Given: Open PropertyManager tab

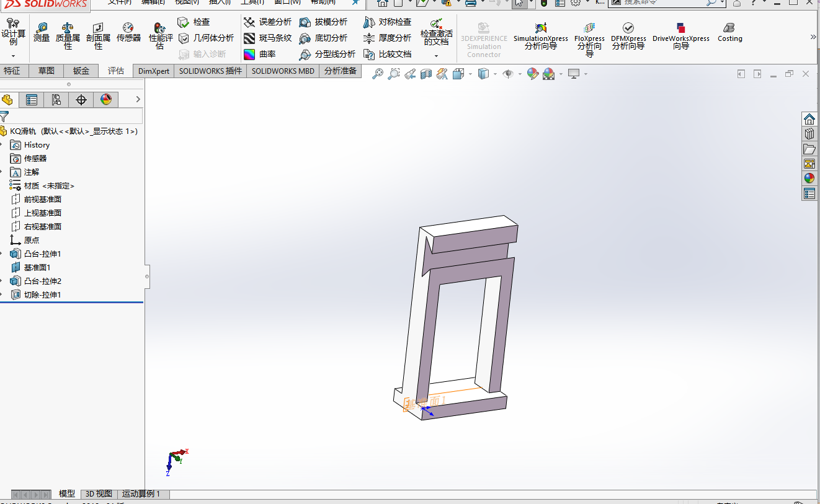Looking at the screenshot, I should tap(31, 100).
